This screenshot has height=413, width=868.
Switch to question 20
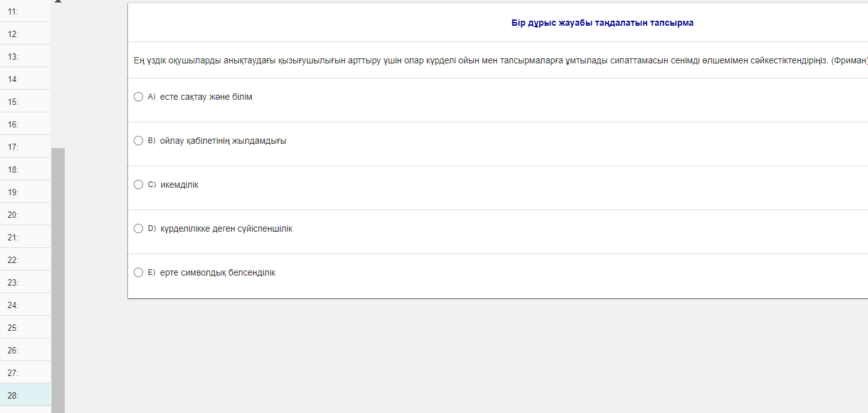coord(25,215)
